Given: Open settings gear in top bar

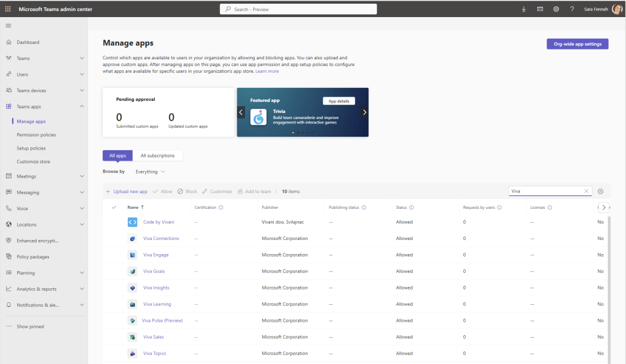Looking at the screenshot, I should click(556, 9).
